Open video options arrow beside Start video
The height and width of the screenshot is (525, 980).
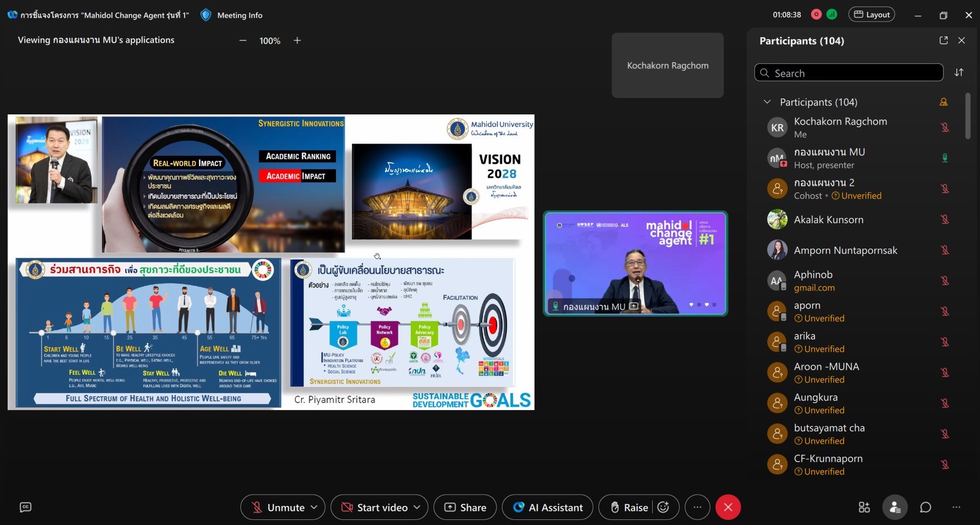[417, 507]
